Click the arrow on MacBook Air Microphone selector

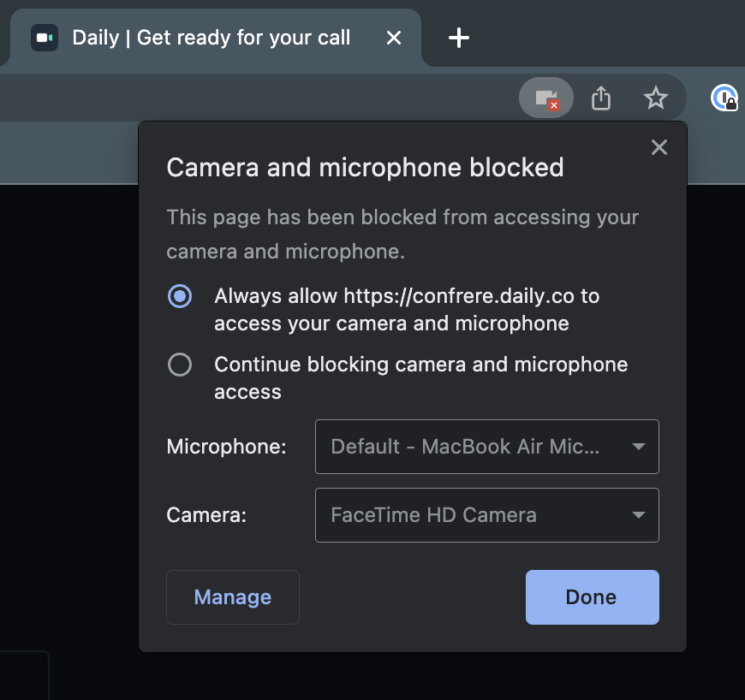pyautogui.click(x=639, y=447)
